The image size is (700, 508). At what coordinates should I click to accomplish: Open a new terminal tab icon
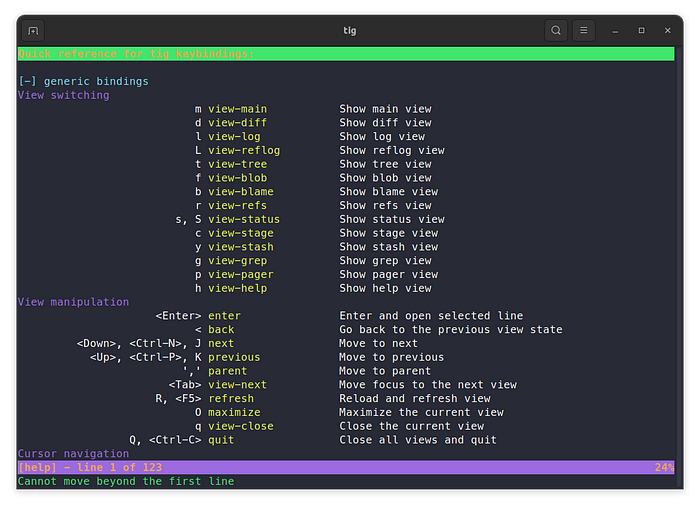click(x=33, y=31)
